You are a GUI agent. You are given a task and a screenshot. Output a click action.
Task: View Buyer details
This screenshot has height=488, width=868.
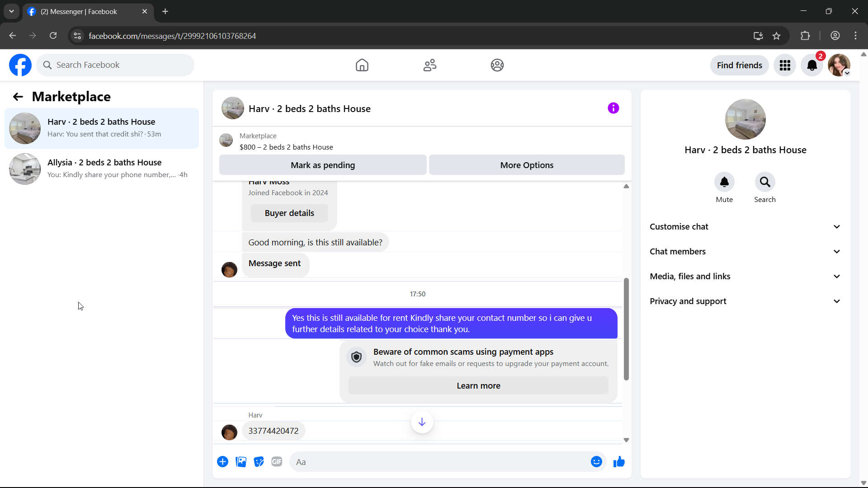(289, 213)
